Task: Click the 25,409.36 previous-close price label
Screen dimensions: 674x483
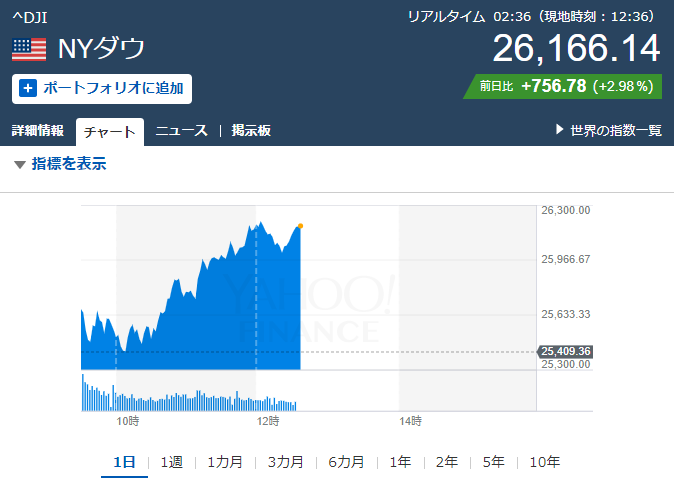Action: click(565, 351)
